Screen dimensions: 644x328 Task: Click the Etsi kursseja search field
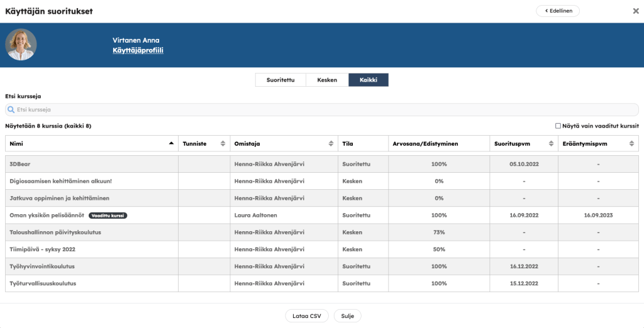tap(321, 109)
